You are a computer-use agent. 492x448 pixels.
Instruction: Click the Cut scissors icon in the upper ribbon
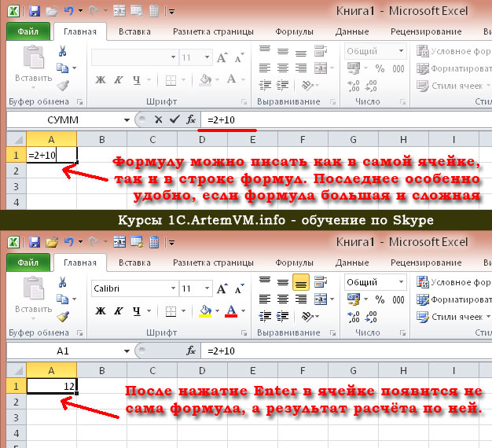pyautogui.click(x=63, y=51)
